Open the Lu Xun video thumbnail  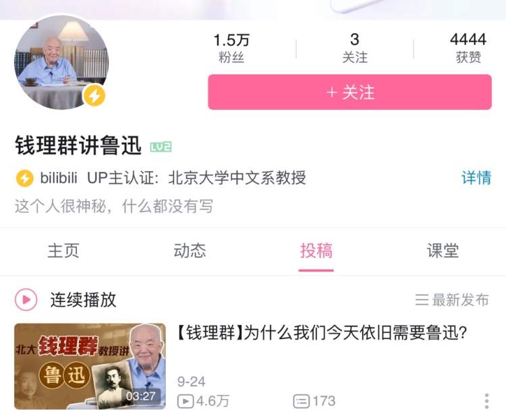click(x=90, y=367)
